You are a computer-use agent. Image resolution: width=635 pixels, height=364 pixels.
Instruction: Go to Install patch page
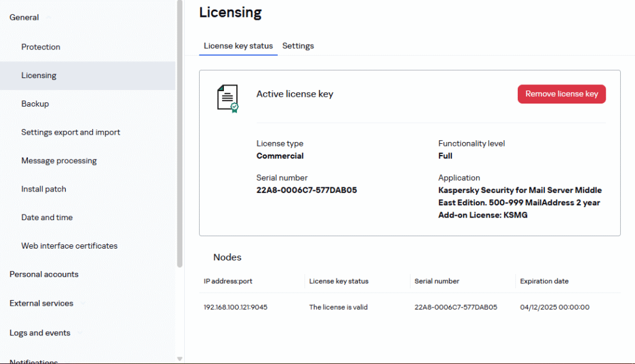tap(44, 189)
